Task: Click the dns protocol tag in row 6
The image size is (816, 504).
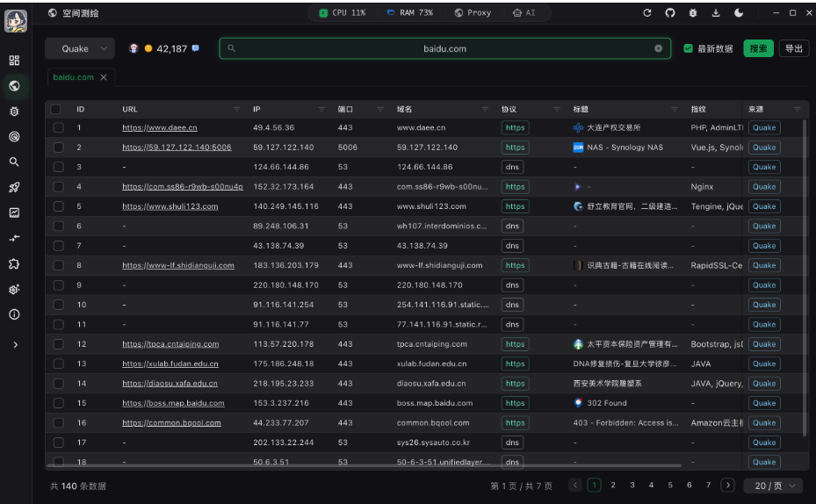Action: 512,227
